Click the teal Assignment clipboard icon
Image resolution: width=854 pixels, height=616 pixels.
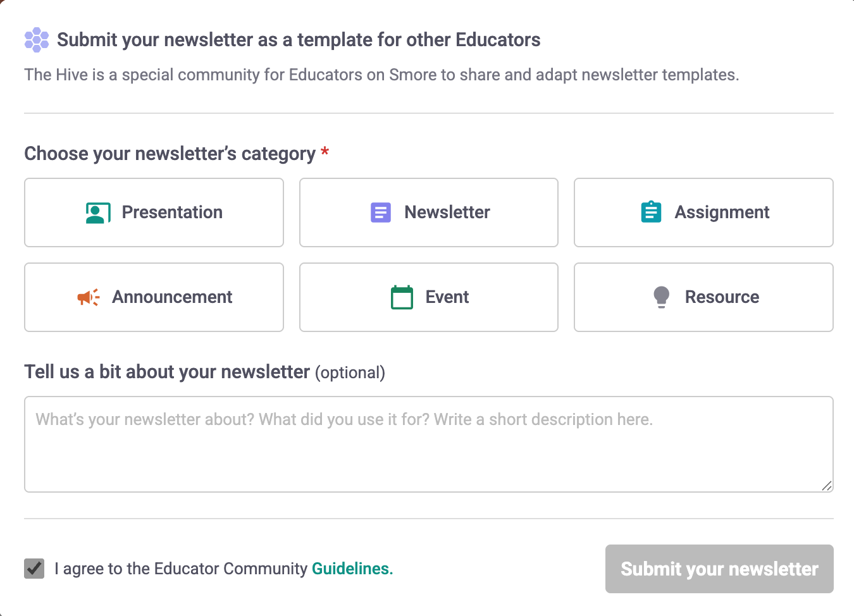click(x=651, y=212)
